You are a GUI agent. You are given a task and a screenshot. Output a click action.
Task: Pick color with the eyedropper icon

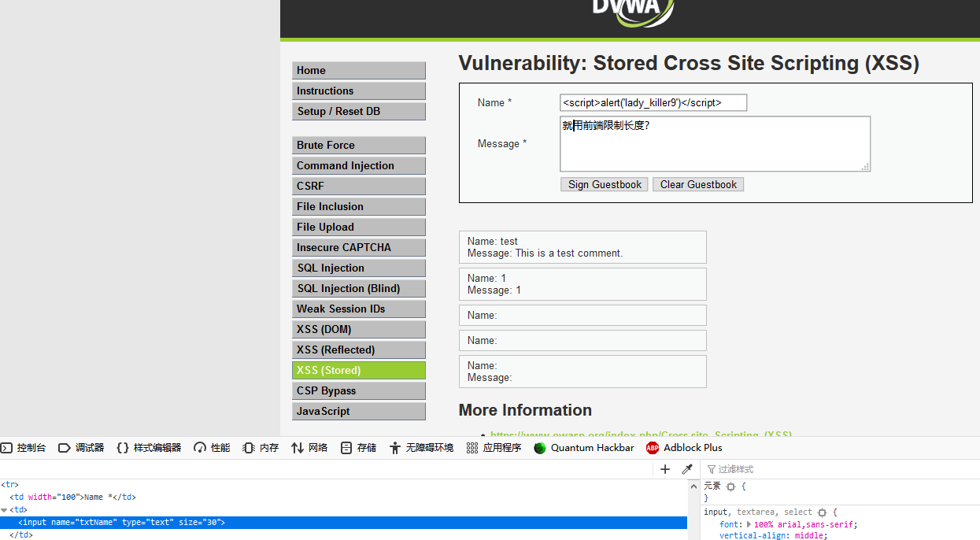687,469
